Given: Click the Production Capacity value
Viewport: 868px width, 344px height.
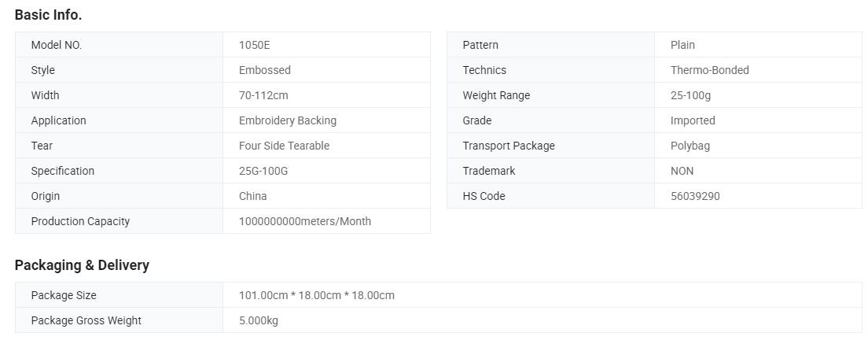Looking at the screenshot, I should (305, 221).
